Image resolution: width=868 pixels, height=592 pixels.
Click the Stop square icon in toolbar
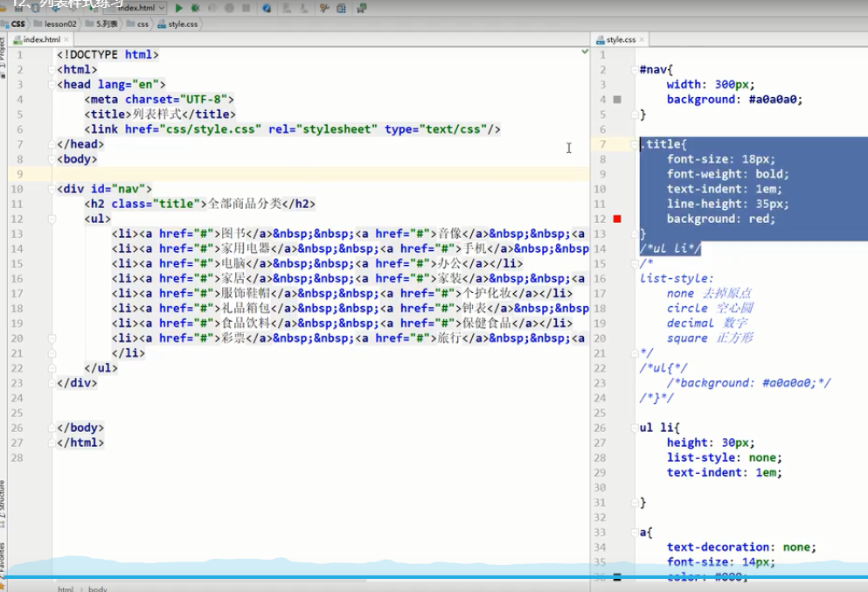point(246,8)
